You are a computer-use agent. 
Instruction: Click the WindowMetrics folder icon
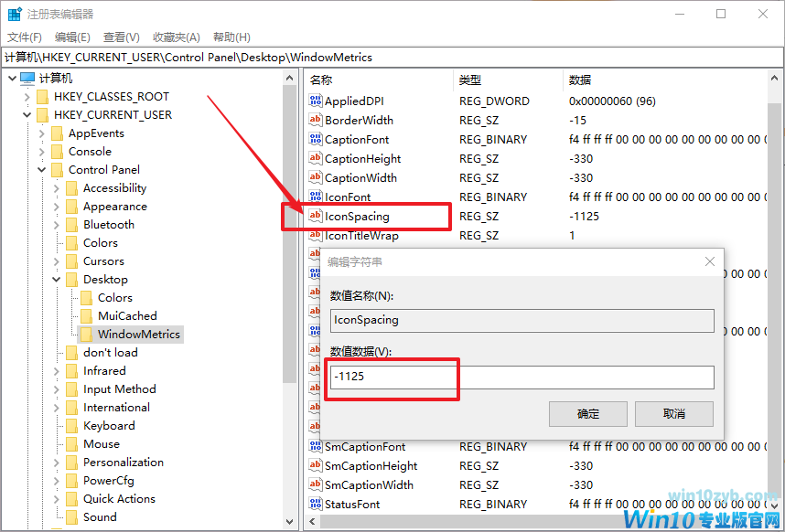click(87, 335)
